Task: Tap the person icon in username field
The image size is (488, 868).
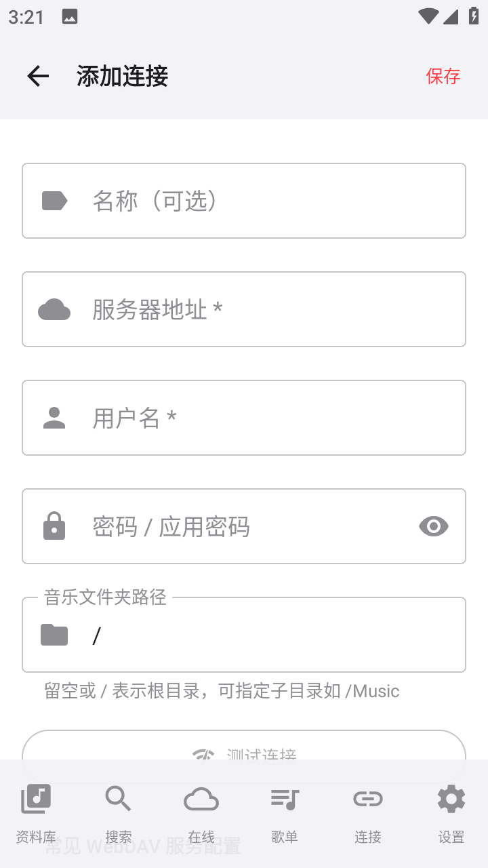Action: point(54,418)
